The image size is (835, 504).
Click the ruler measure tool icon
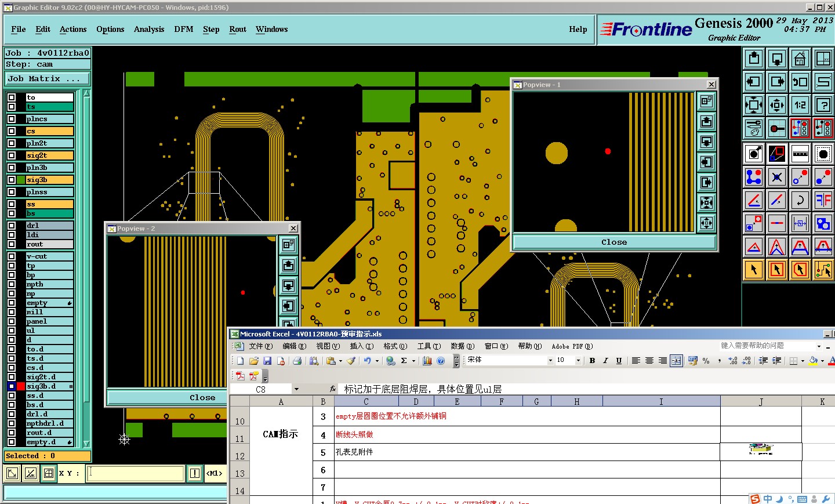800,154
